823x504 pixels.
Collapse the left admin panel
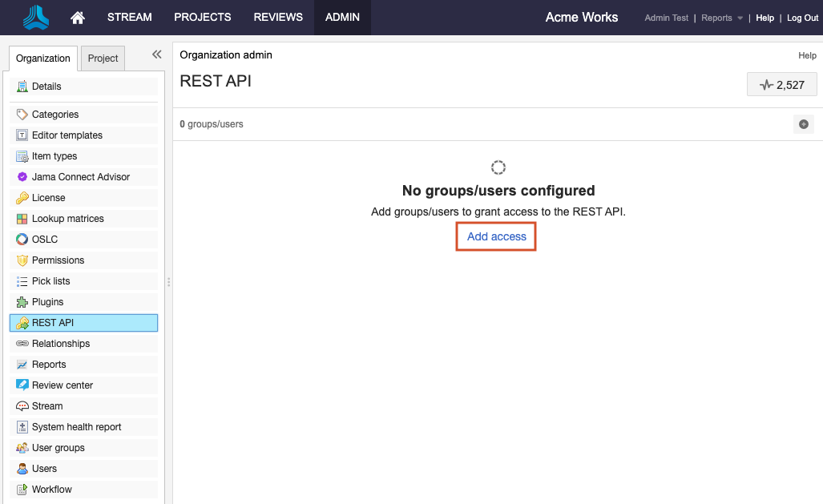tap(156, 54)
